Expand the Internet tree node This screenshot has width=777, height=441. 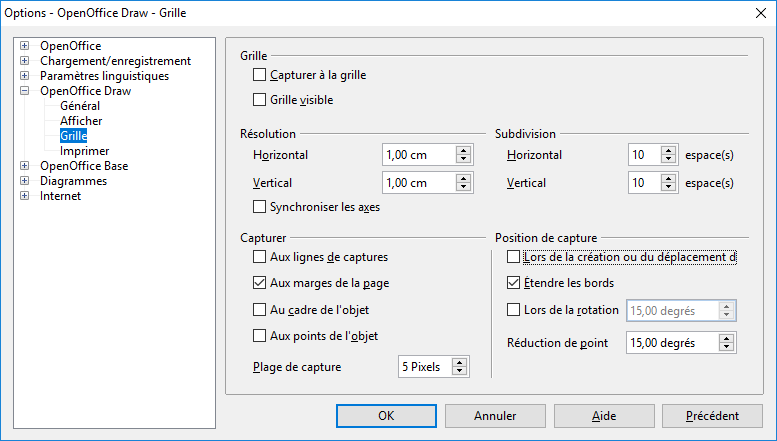24,196
